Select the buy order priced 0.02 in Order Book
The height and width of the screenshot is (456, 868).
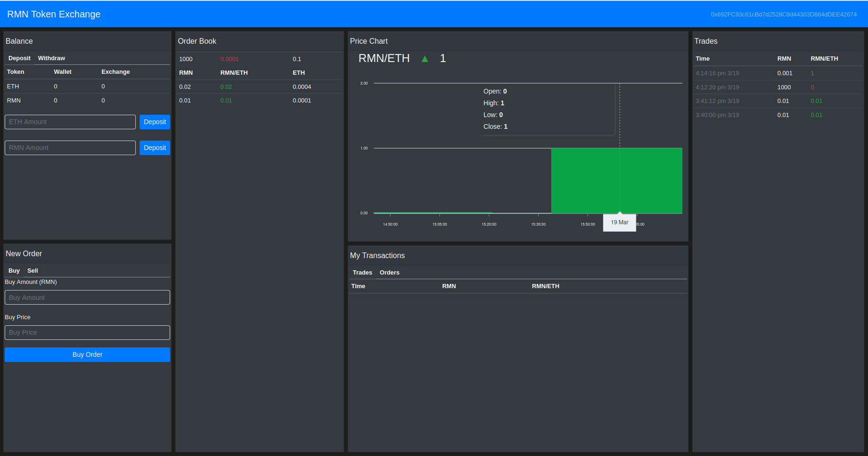[x=259, y=86]
